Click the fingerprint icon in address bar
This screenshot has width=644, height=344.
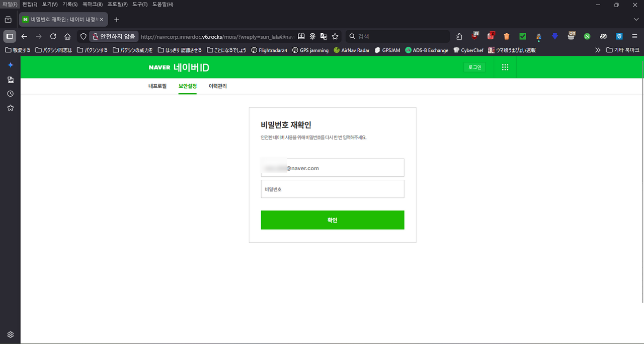tap(312, 36)
